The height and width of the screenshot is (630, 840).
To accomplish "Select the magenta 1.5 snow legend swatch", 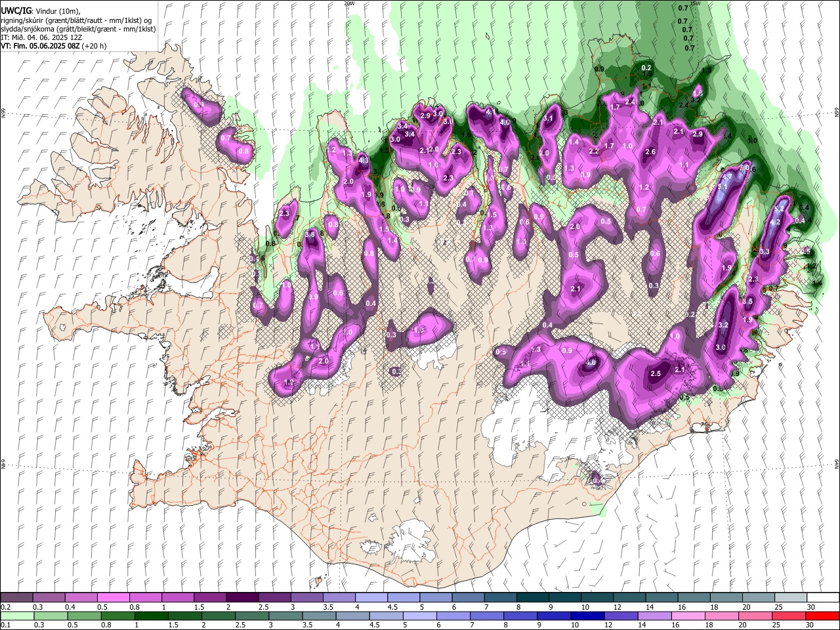I will (x=210, y=598).
